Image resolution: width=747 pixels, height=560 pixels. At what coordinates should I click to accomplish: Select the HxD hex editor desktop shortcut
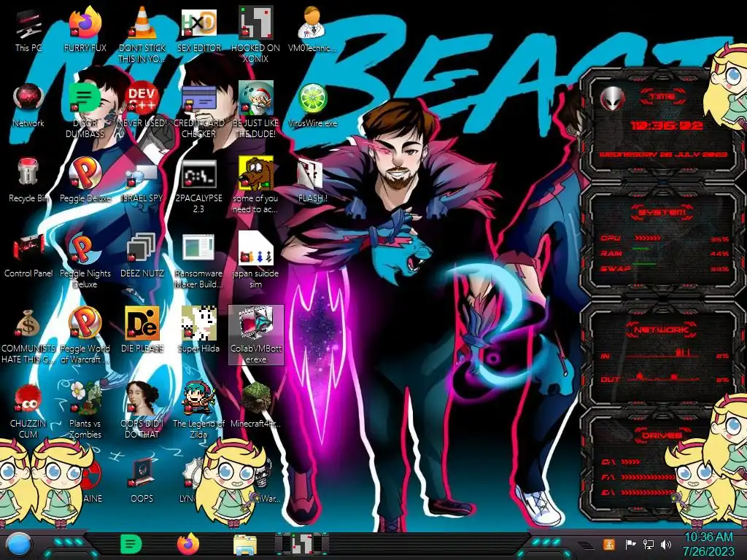198,31
